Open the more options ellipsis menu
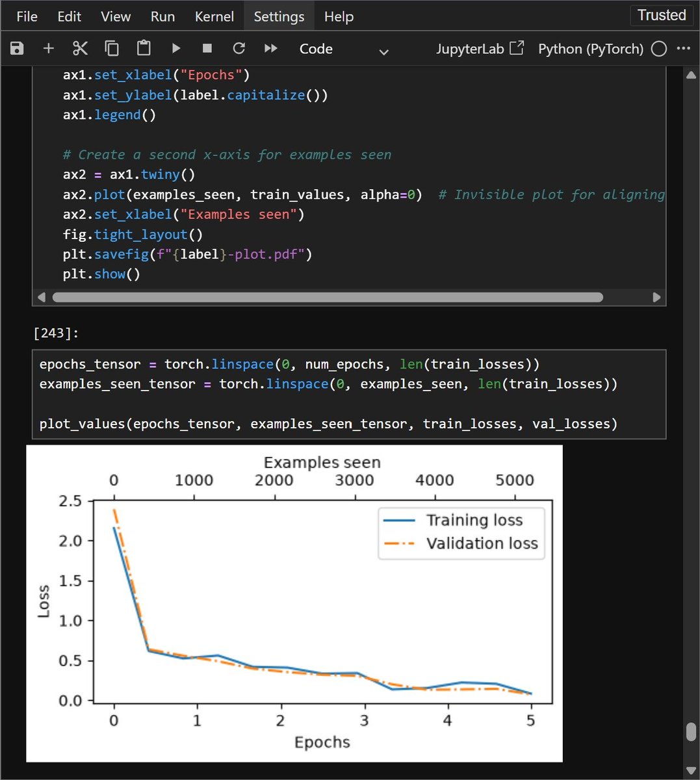 [x=684, y=49]
